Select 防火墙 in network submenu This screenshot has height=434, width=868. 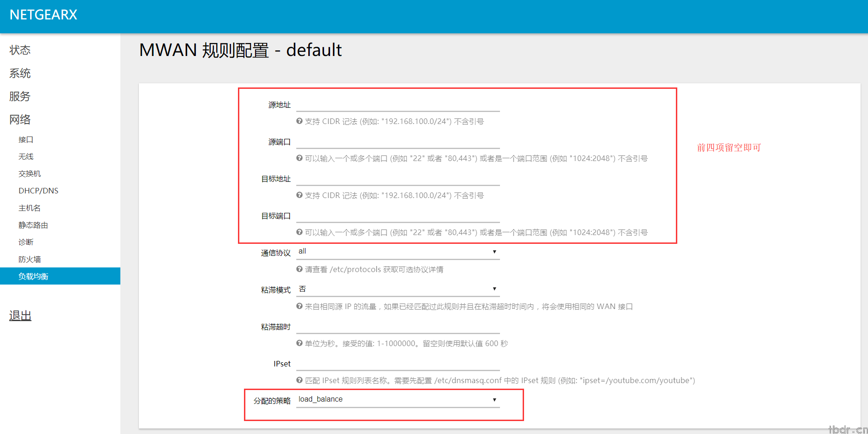(x=30, y=259)
